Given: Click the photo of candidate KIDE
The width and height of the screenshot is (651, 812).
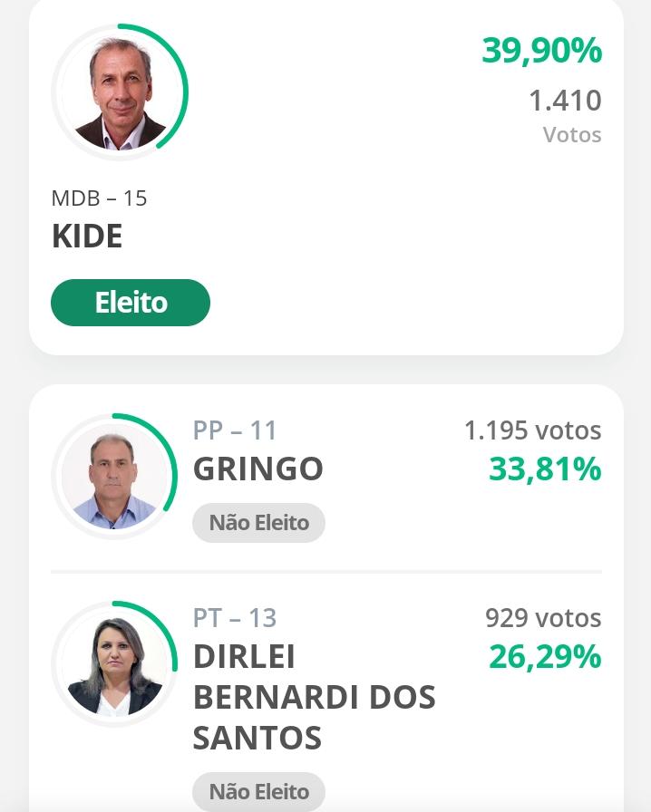Looking at the screenshot, I should pos(118,93).
